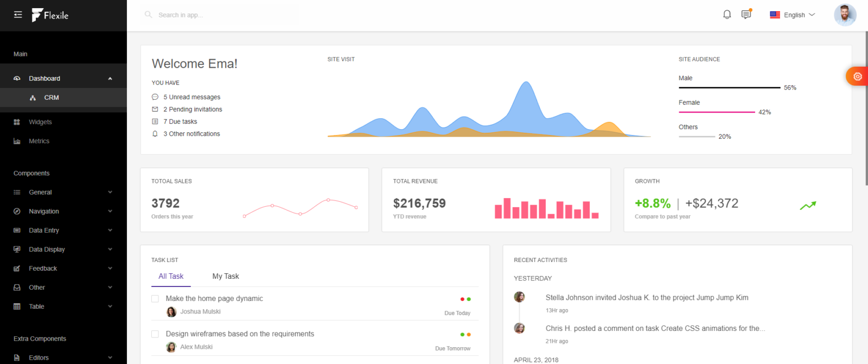Open task 'Design wireframes based on the requirements'

240,334
